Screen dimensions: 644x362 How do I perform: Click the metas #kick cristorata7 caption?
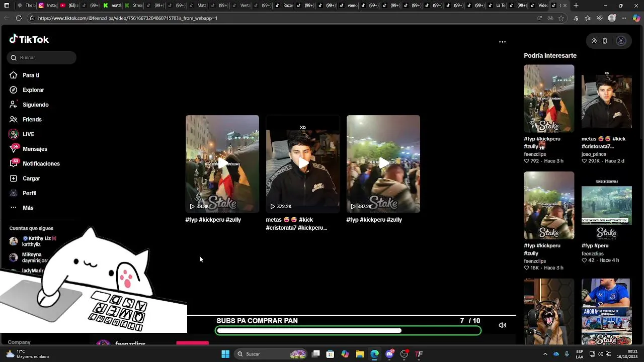296,224
